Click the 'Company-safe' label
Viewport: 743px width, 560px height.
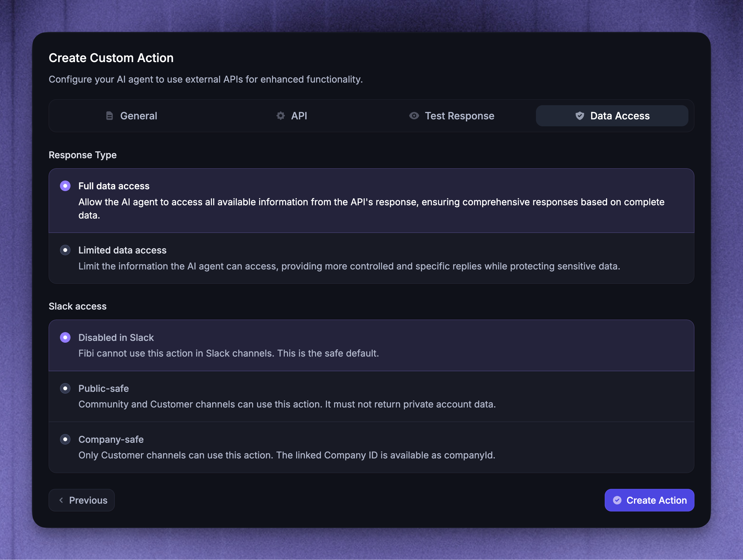coord(111,440)
